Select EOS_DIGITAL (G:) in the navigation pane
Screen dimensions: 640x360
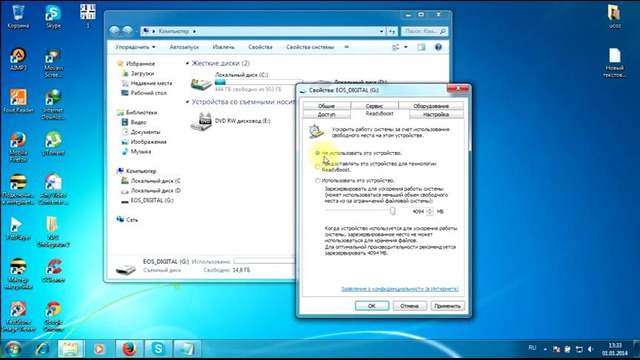pos(147,201)
